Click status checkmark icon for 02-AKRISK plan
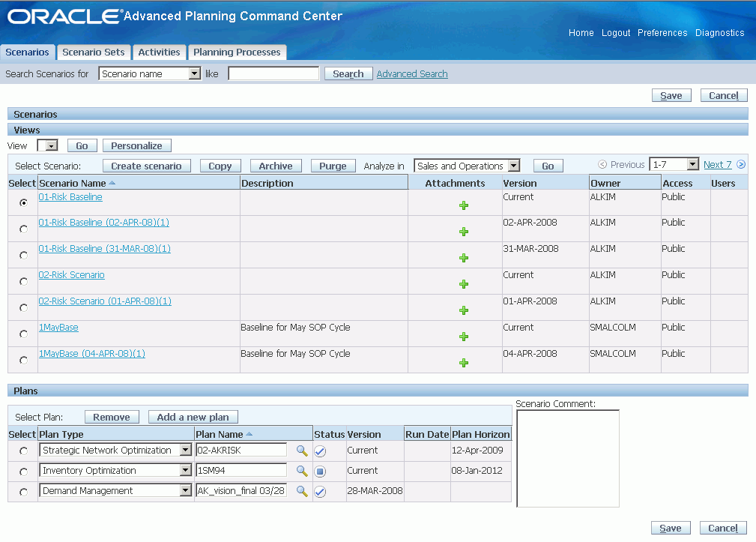 click(x=320, y=451)
